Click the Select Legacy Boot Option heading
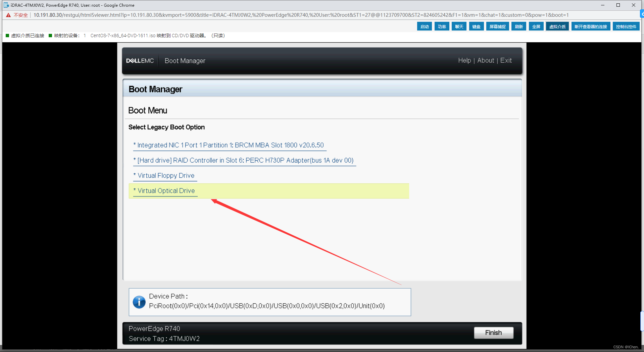This screenshot has width=644, height=352. [x=166, y=127]
